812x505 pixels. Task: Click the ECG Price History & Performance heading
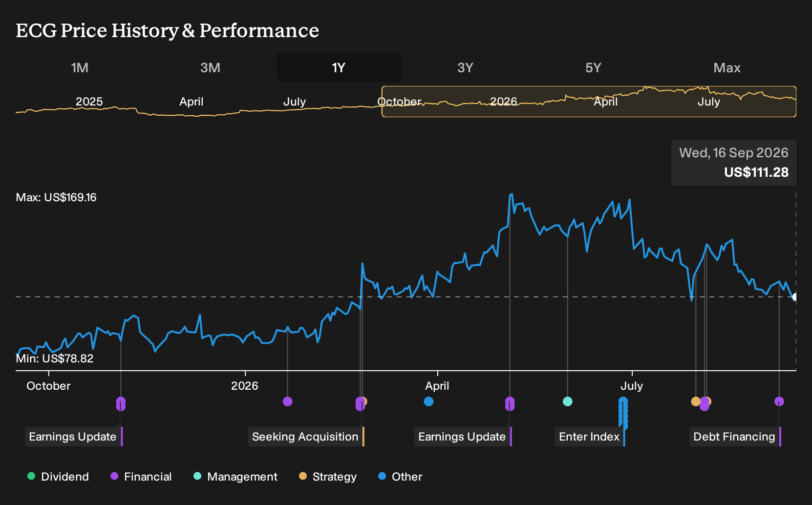[168, 30]
